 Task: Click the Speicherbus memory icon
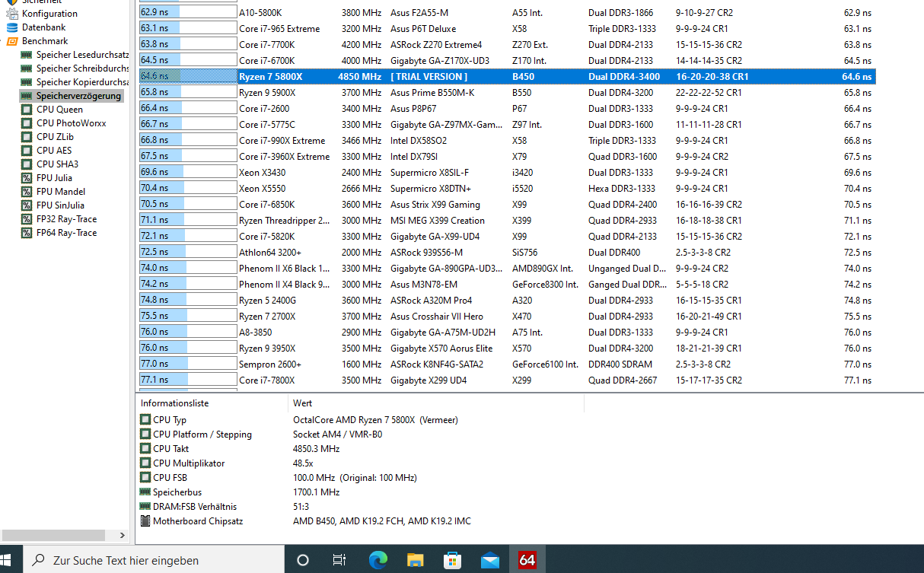coord(145,492)
